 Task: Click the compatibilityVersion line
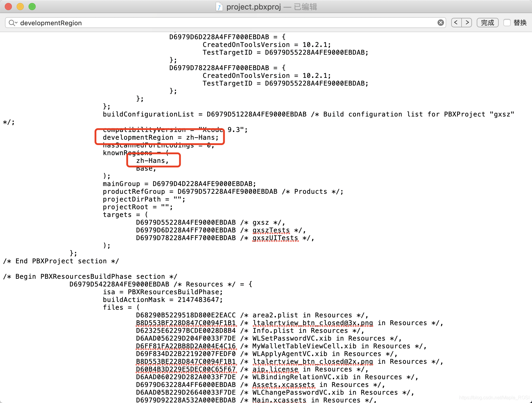coord(175,130)
